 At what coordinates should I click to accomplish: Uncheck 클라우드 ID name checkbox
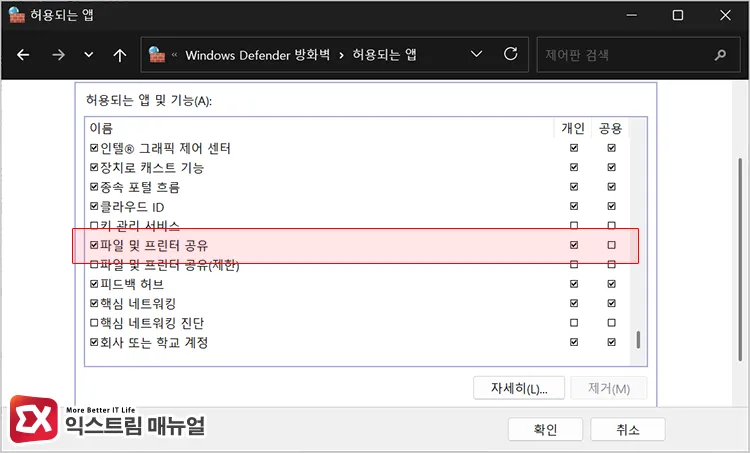[94, 207]
